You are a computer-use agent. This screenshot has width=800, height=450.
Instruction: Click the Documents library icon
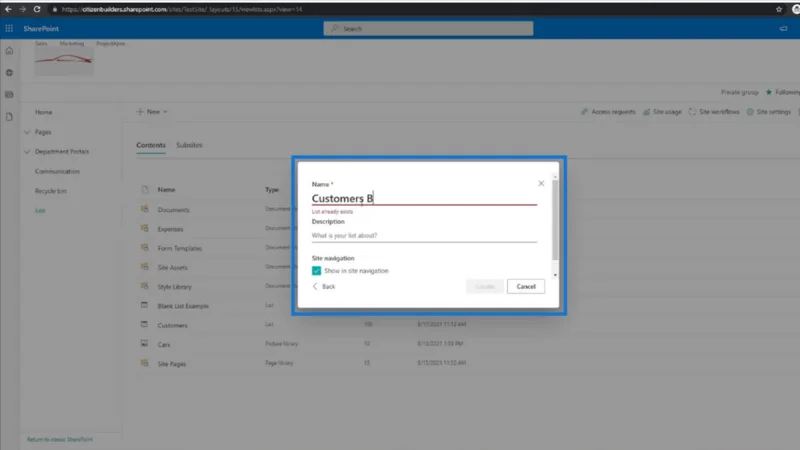coord(145,209)
